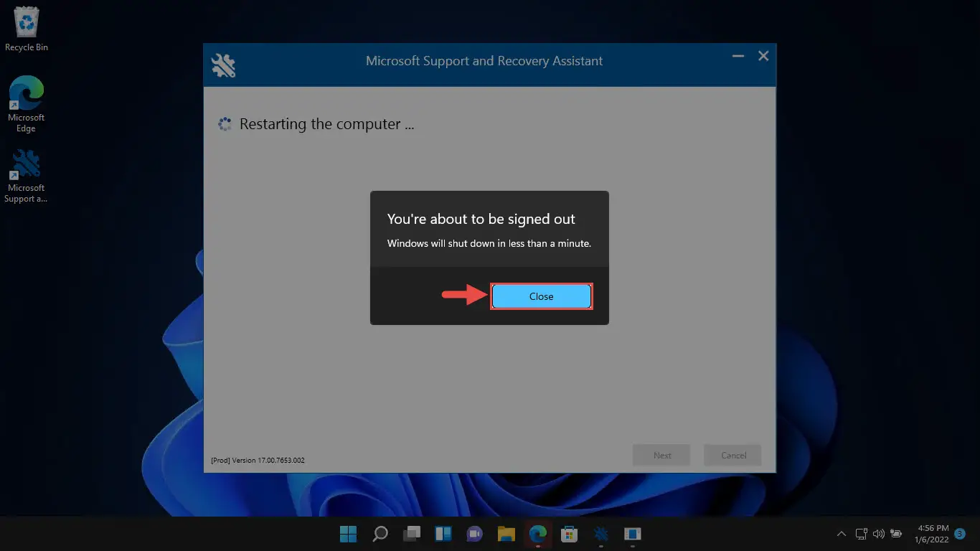The image size is (980, 551).
Task: Minimize the Support and Recovery Assistant window
Action: coord(738,56)
